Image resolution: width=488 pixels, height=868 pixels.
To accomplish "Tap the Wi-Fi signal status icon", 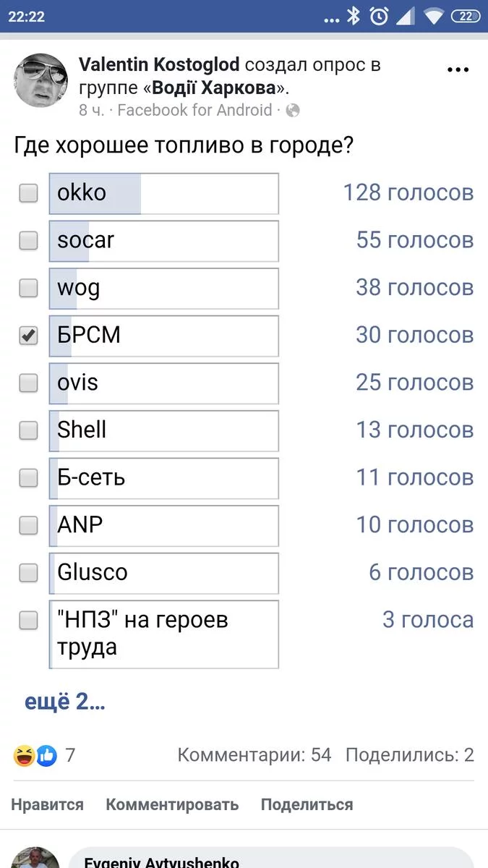I will [x=434, y=16].
